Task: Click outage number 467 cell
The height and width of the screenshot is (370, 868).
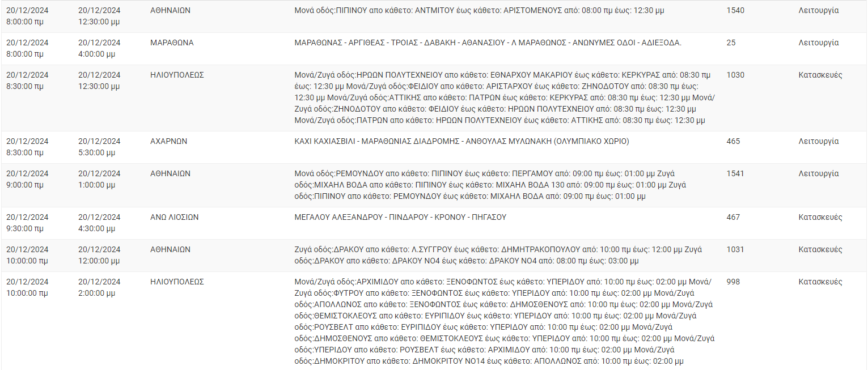Action: tap(733, 218)
